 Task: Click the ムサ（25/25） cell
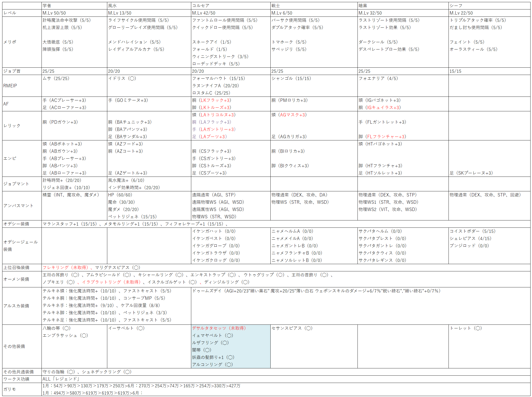[56, 78]
